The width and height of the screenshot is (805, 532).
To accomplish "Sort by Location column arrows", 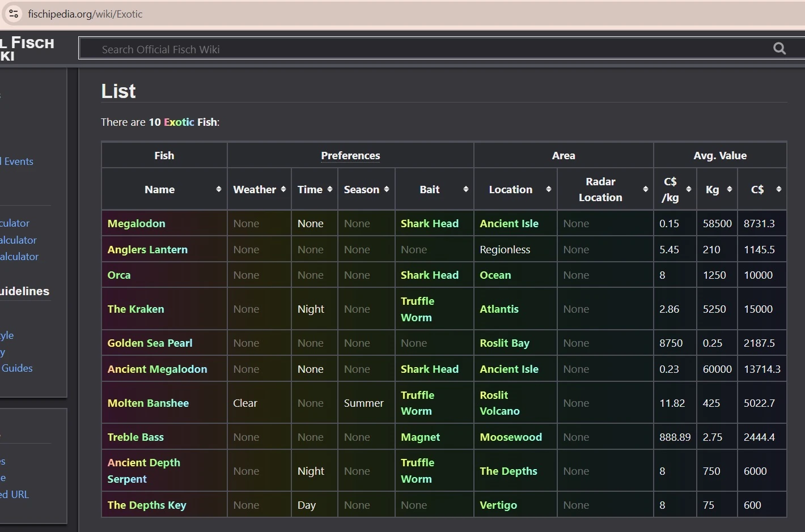I will point(548,189).
